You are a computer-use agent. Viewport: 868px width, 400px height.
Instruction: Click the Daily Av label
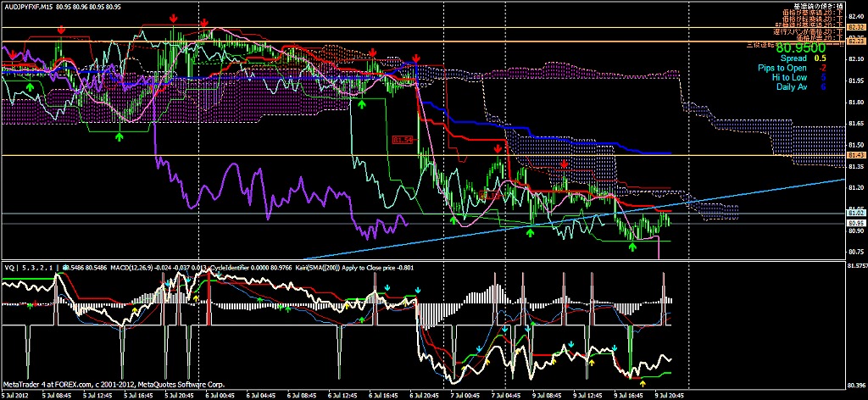coord(790,86)
